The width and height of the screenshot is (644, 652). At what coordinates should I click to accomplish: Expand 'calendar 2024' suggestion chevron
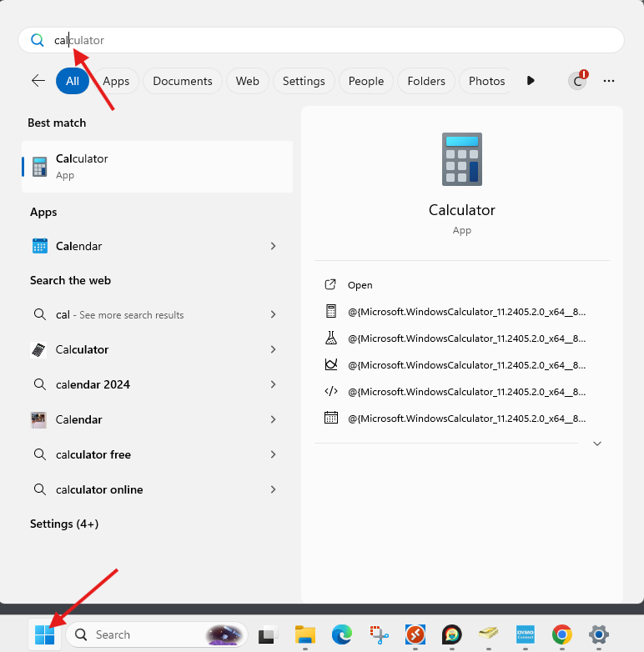click(x=274, y=384)
